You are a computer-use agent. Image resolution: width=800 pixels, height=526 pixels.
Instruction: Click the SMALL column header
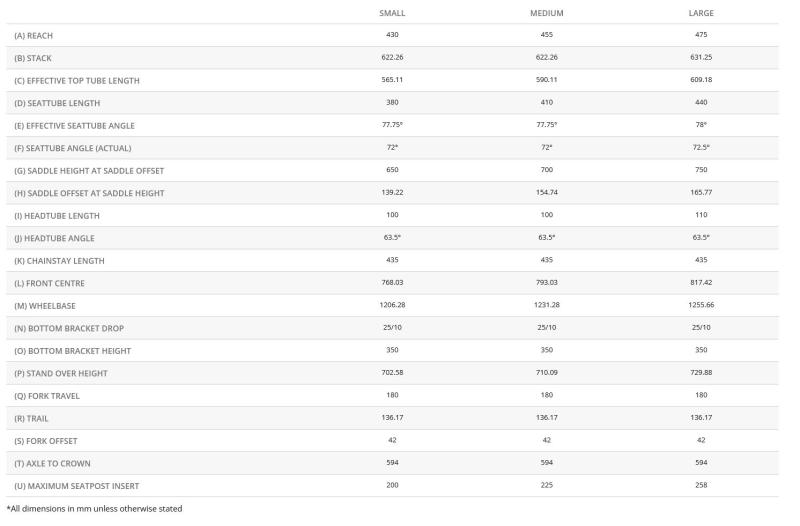point(392,13)
